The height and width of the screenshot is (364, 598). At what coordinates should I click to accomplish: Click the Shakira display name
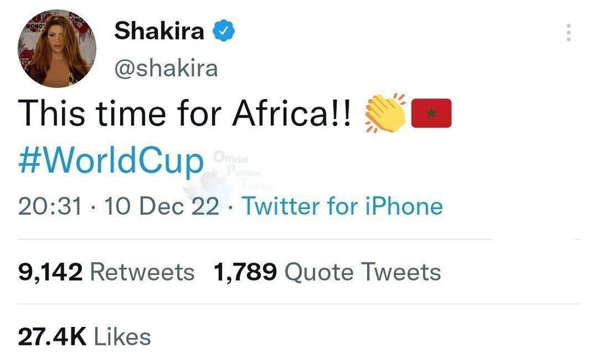[158, 31]
